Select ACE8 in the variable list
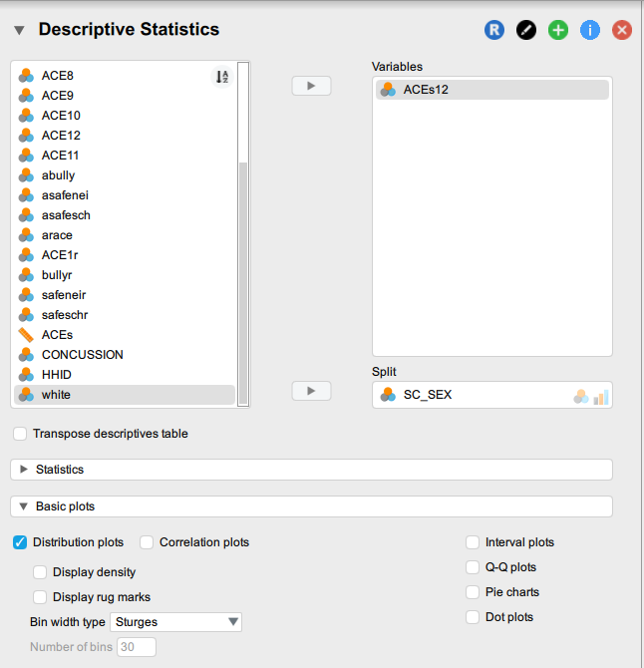Viewport: 644px width, 668px height. coord(125,76)
